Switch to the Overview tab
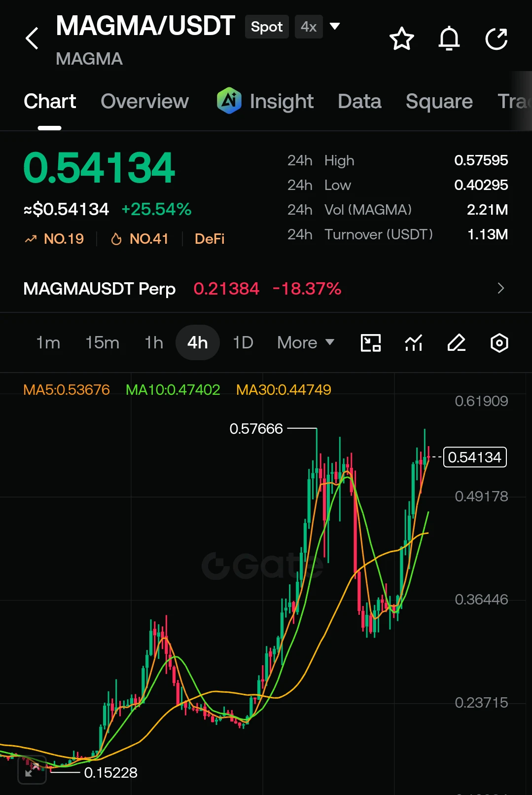The width and height of the screenshot is (532, 795). tap(144, 101)
